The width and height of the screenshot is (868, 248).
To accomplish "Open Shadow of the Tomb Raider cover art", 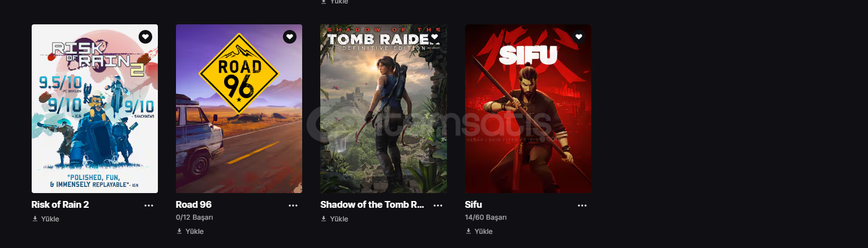I will 384,109.
